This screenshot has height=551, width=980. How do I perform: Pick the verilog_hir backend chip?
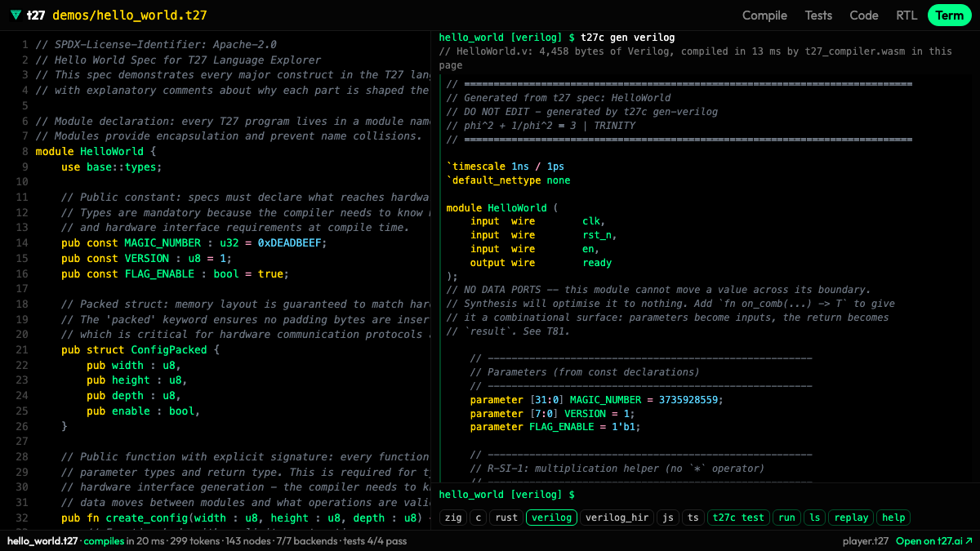click(617, 518)
